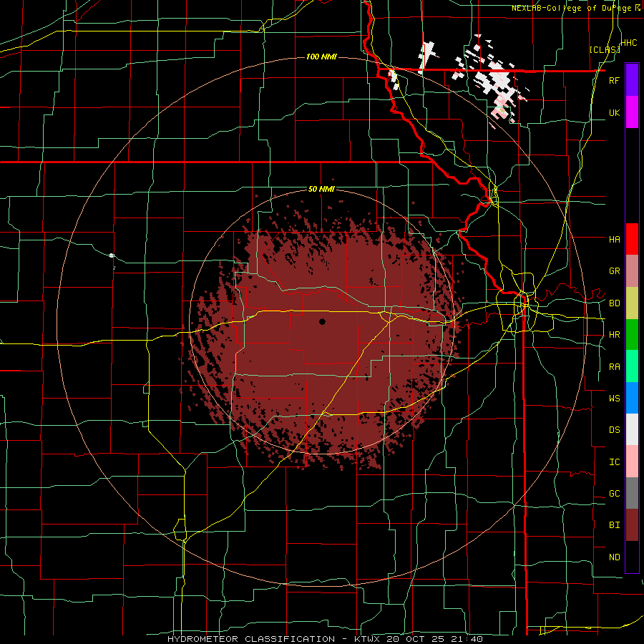Click the BI legend label
The height and width of the screenshot is (644, 644).
tap(614, 525)
